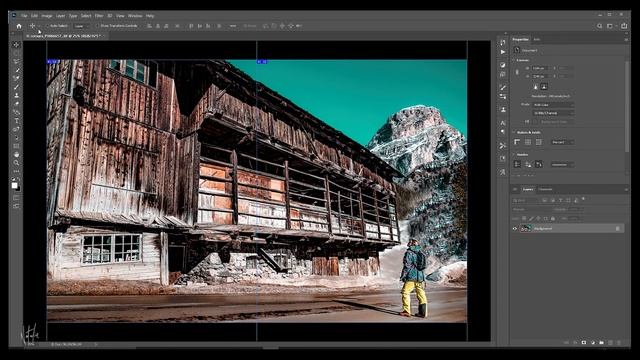Toggle the pixel layer filter icon
Viewport: 640px width, 360px height.
pos(544,200)
